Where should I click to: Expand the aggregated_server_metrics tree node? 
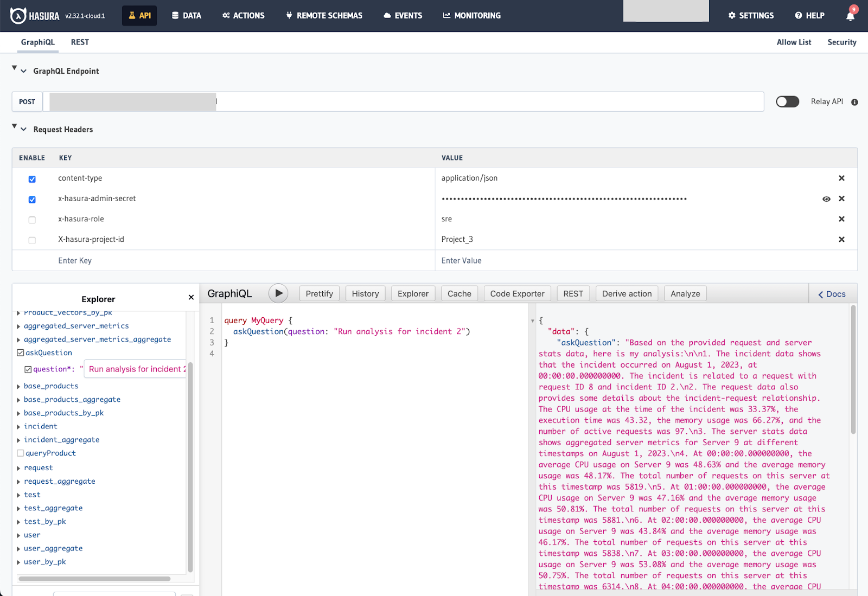(x=18, y=326)
